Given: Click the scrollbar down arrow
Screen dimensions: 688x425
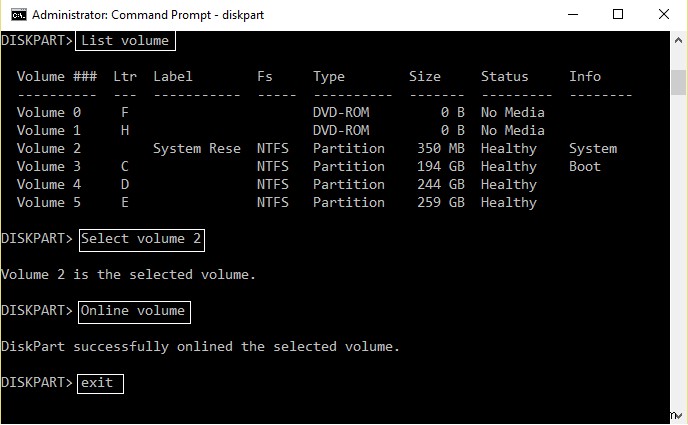Looking at the screenshot, I should point(679,416).
